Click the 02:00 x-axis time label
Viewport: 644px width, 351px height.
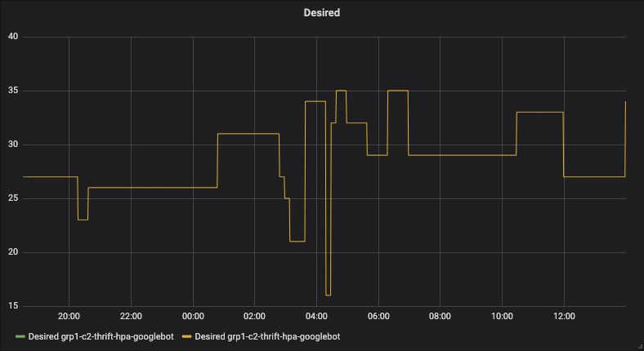[254, 317]
